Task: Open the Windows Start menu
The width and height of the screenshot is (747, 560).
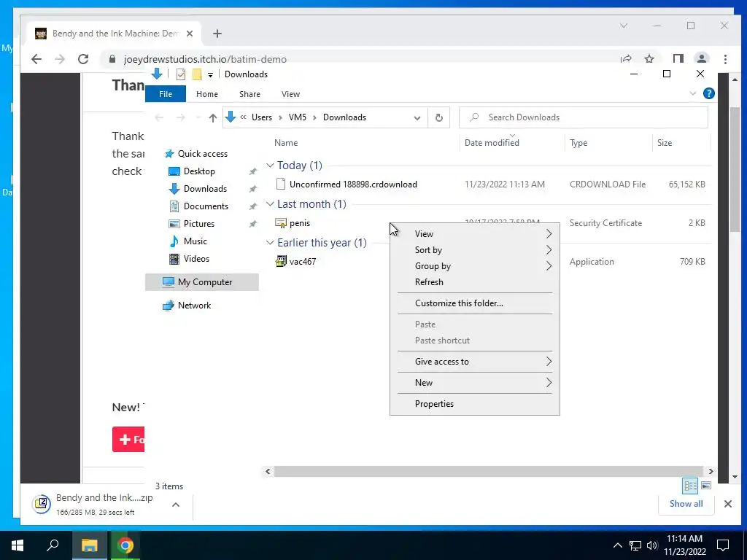Action: (18, 545)
